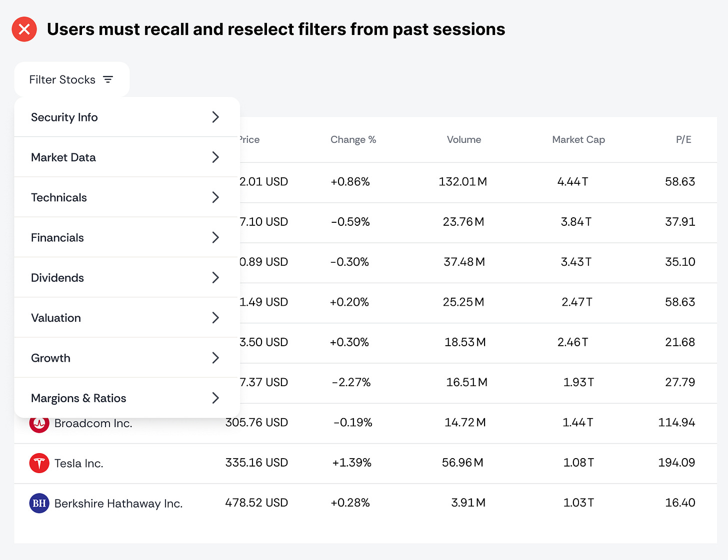Expand Market Data using its chevron arrow
This screenshot has height=560, width=728.
point(215,157)
